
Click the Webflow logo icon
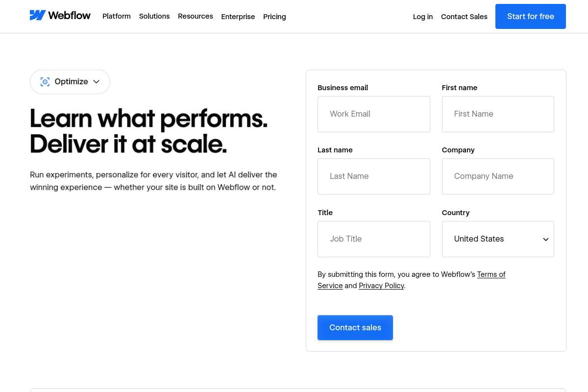(37, 15)
